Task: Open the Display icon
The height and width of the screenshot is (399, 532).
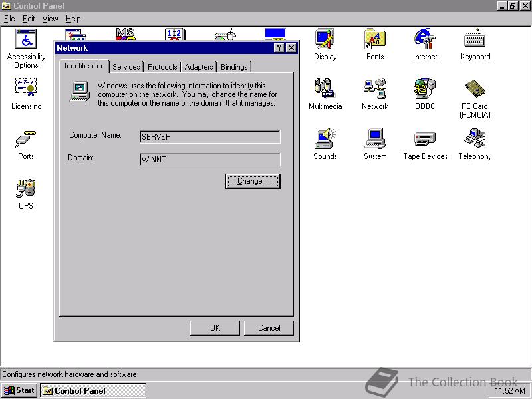Action: pos(325,39)
